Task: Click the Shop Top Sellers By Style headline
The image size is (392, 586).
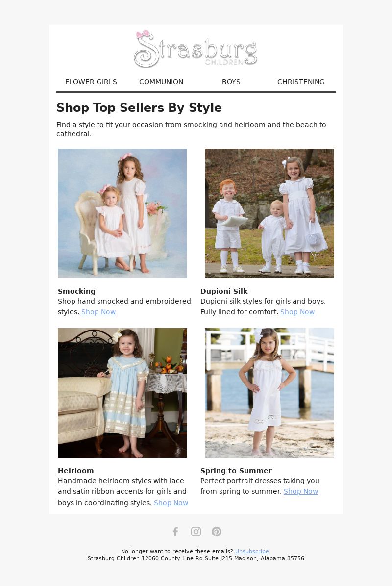Action: point(139,107)
